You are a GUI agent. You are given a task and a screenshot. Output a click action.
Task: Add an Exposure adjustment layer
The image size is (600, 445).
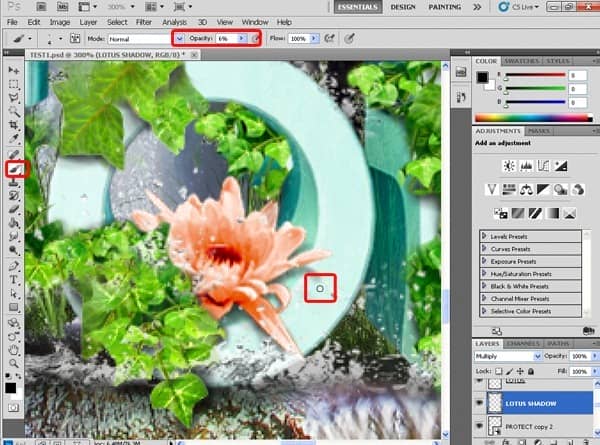[x=561, y=166]
